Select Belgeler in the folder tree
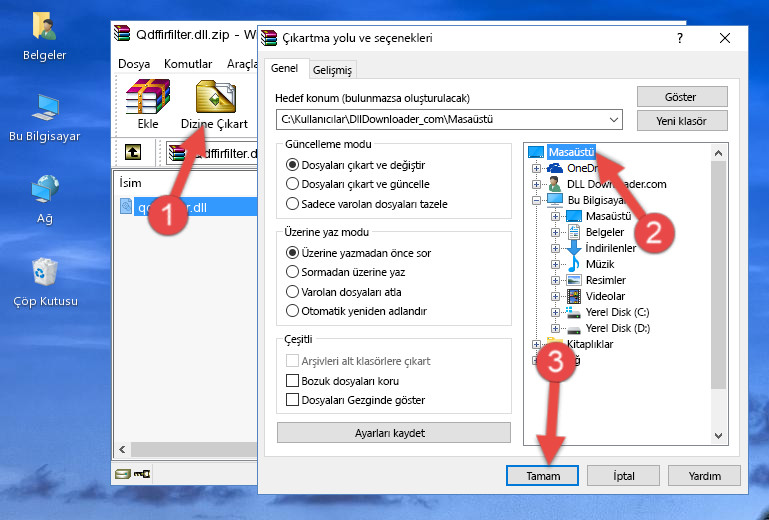Viewport: 769px width, 520px height. (x=605, y=232)
